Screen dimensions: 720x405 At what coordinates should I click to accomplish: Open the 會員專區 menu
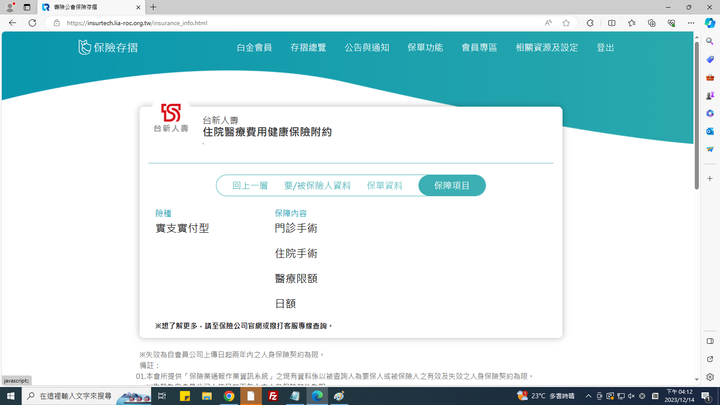[x=479, y=47]
